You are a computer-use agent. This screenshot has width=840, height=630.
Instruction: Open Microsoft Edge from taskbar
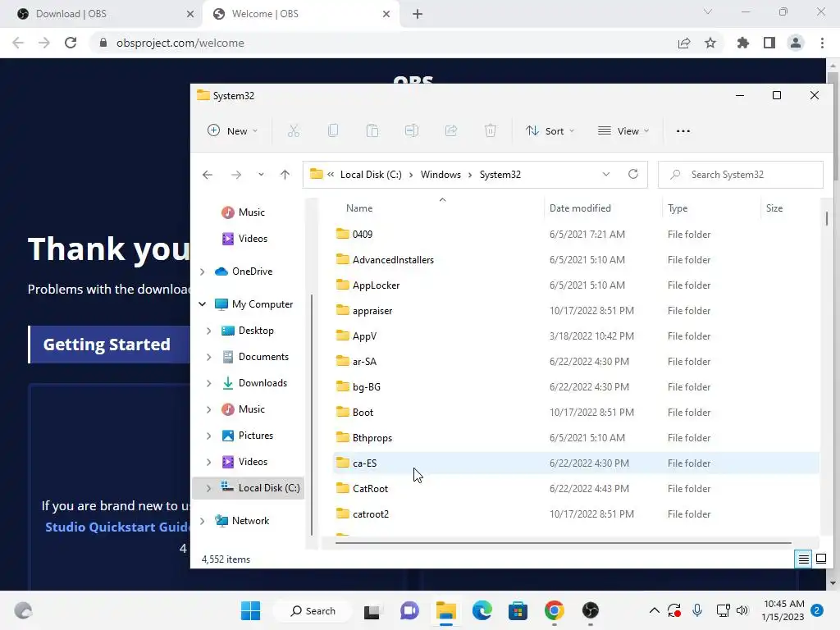coord(482,610)
